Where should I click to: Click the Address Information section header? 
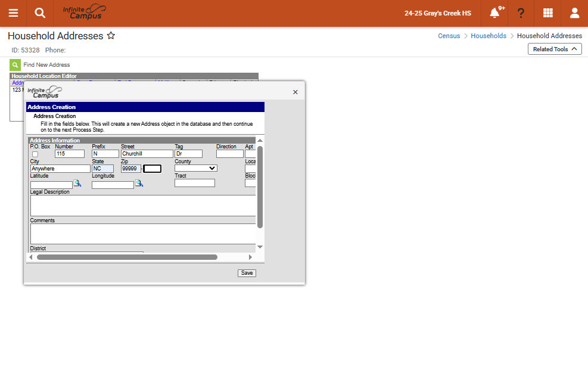[142, 140]
